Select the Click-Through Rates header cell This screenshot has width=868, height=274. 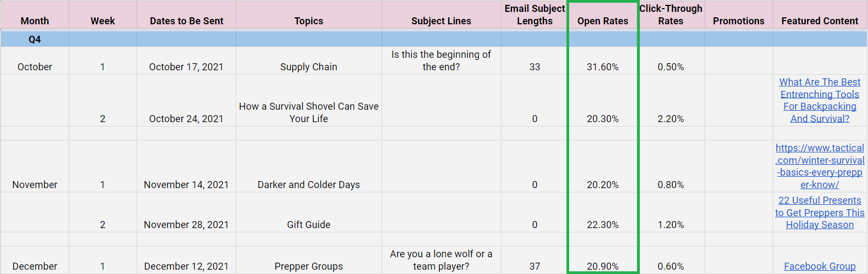(x=671, y=15)
